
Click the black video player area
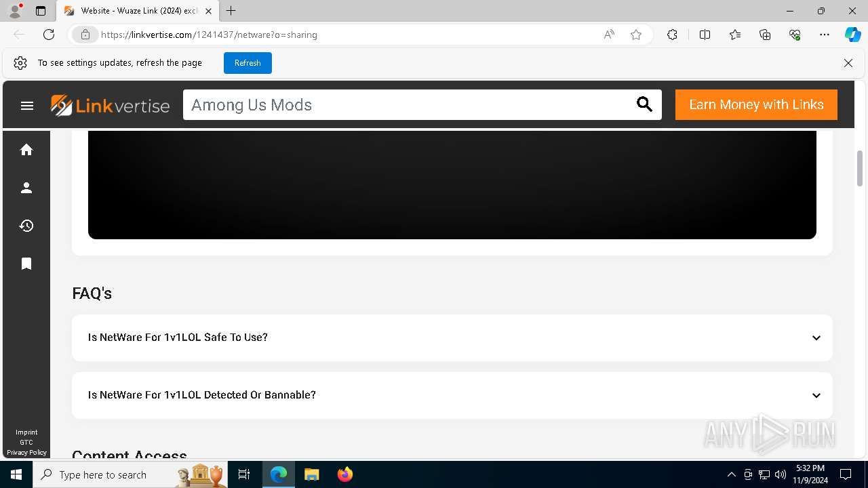(x=452, y=184)
